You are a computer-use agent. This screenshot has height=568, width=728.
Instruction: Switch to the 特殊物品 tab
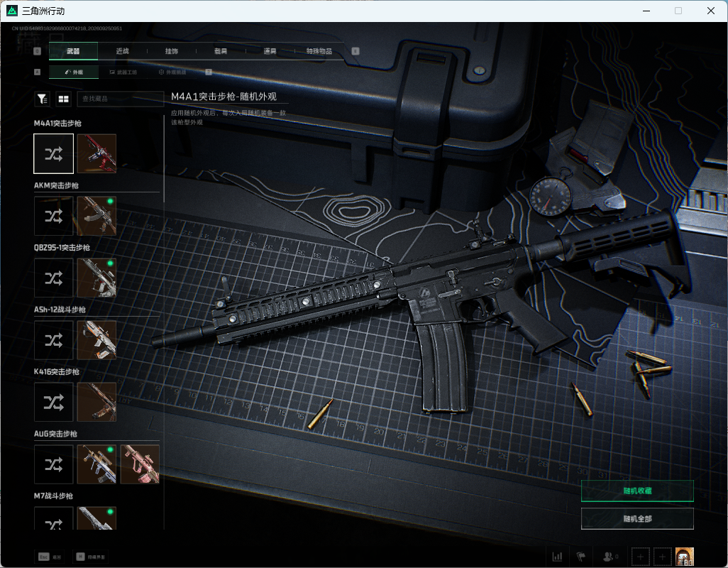coord(319,51)
